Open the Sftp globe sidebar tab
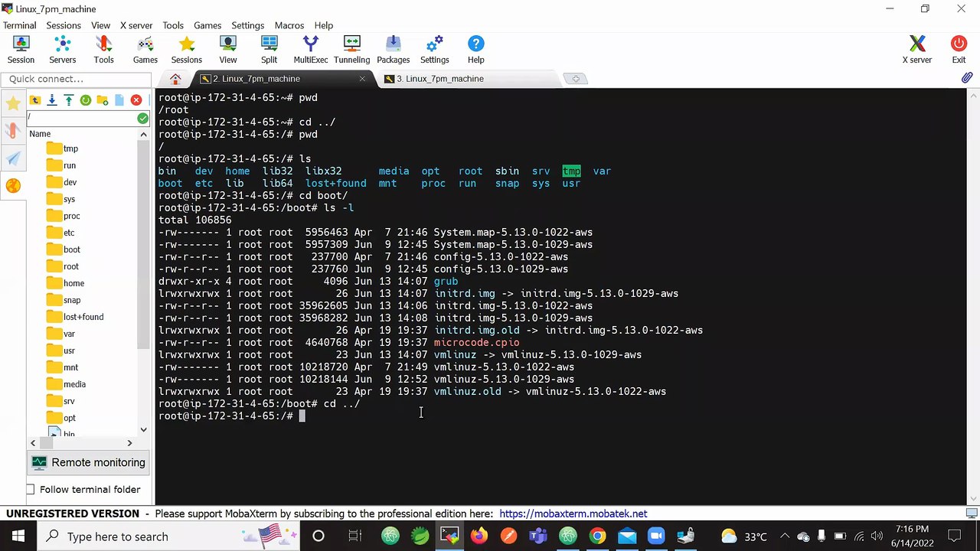The image size is (980, 551). [x=13, y=185]
